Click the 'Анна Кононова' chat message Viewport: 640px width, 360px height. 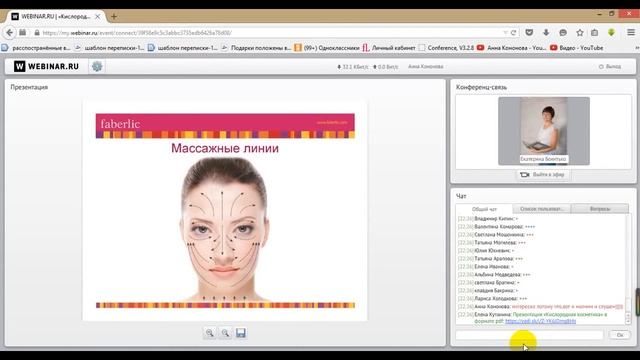coord(540,307)
